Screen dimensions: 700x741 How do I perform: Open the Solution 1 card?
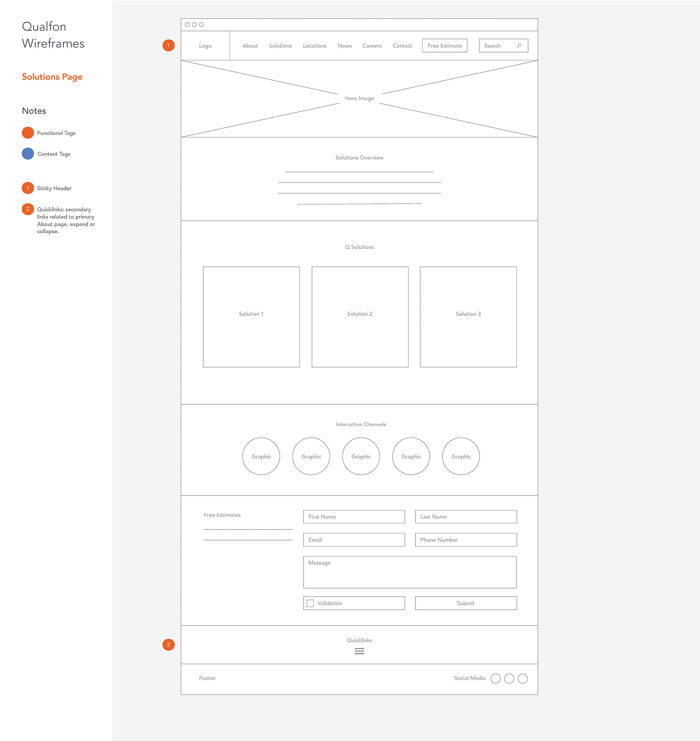point(251,317)
